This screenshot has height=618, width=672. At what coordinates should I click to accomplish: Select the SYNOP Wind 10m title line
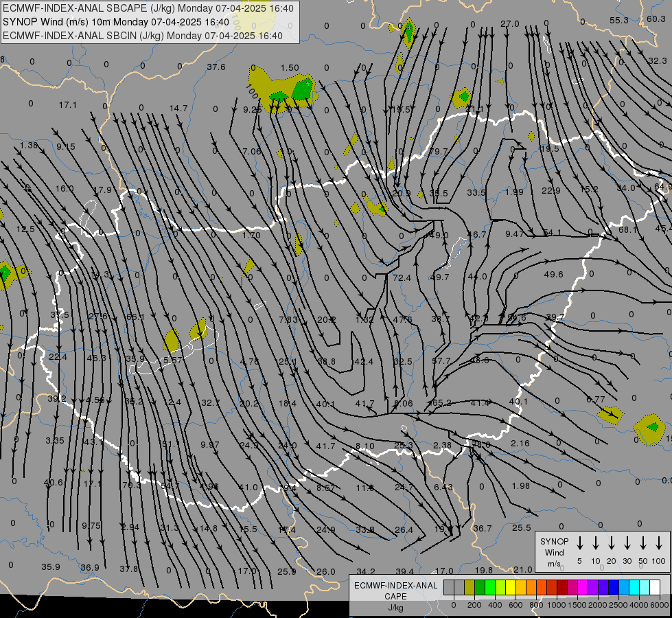coord(116,22)
